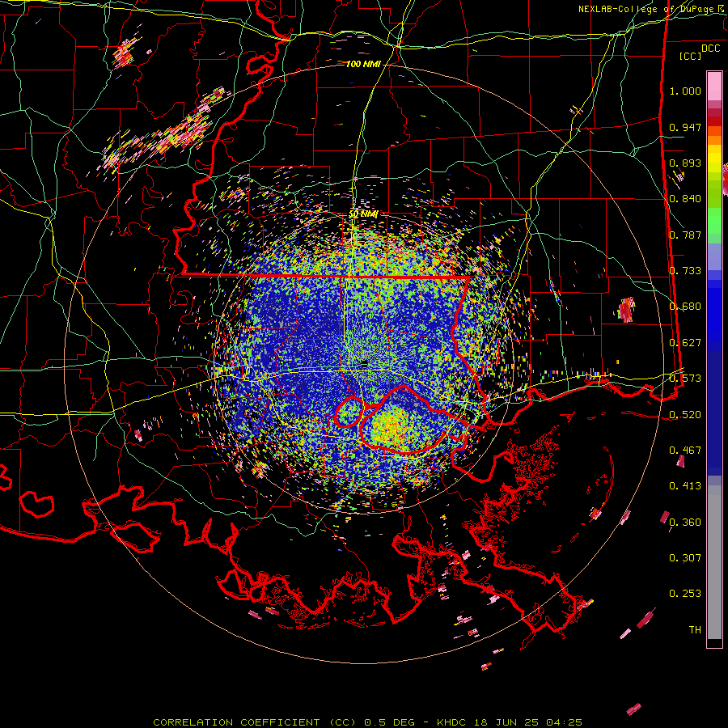Select the 0.733 legend value
Viewport: 728px width, 728px height.
(x=685, y=271)
